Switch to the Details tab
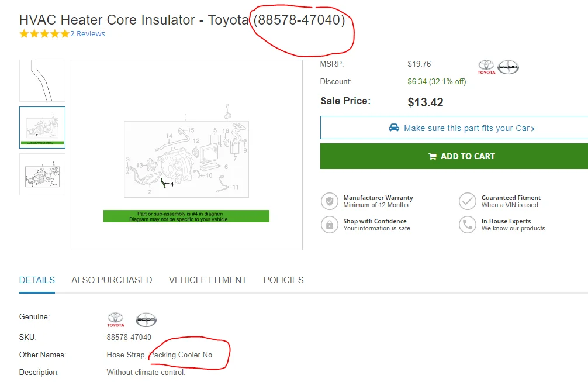Viewport: 588px width, 382px height. point(37,280)
